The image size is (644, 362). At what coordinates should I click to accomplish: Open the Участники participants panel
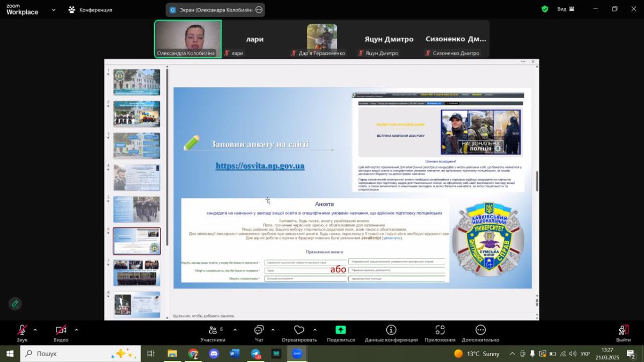[213, 333]
